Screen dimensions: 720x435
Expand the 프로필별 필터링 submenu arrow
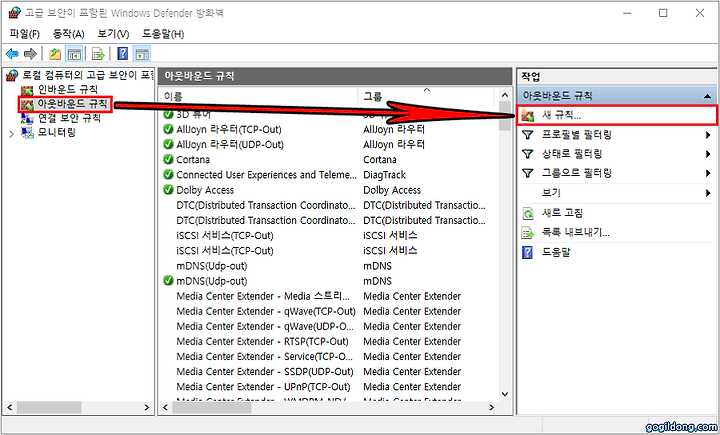click(x=708, y=135)
